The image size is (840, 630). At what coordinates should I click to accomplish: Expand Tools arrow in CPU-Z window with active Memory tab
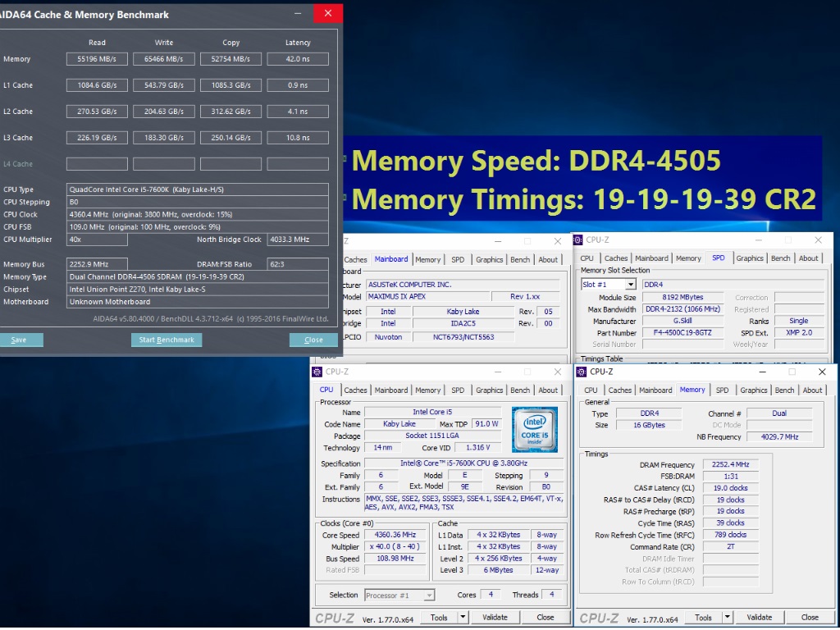[x=727, y=617]
